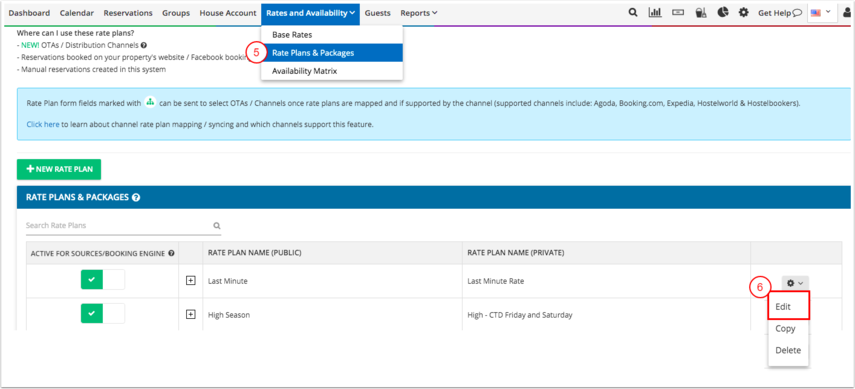
Task: Go to the Dashboard tab
Action: pyautogui.click(x=29, y=13)
